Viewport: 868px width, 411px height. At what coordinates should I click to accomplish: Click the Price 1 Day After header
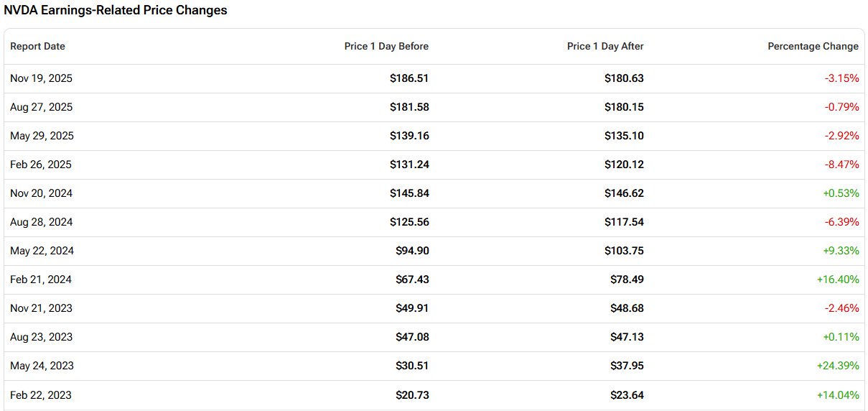point(605,46)
